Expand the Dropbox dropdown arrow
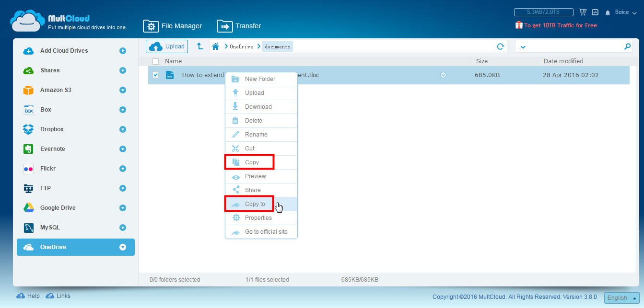The image size is (644, 308). point(123,129)
